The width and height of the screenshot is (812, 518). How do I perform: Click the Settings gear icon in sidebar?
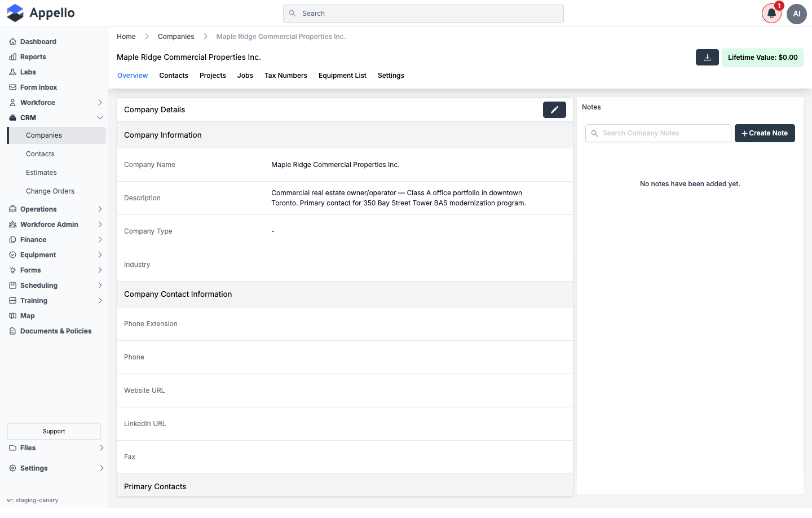(x=12, y=468)
